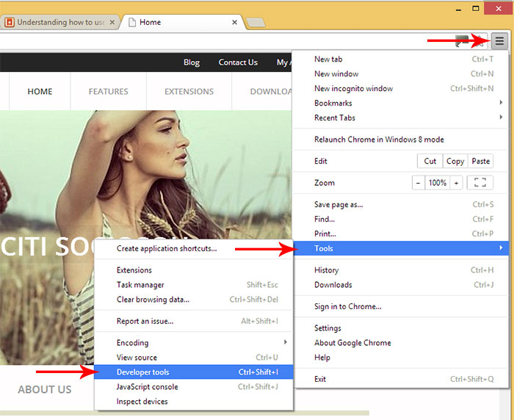The height and width of the screenshot is (420, 514).
Task: Switch to the Home browser tab
Action: [183, 22]
